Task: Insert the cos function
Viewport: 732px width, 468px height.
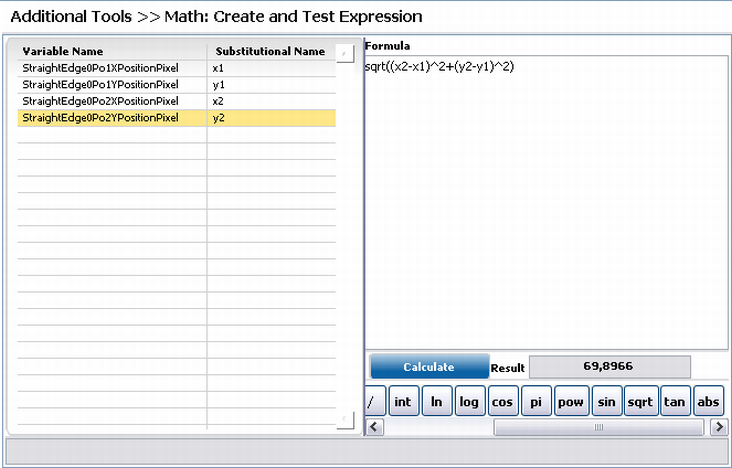Action: (x=502, y=401)
